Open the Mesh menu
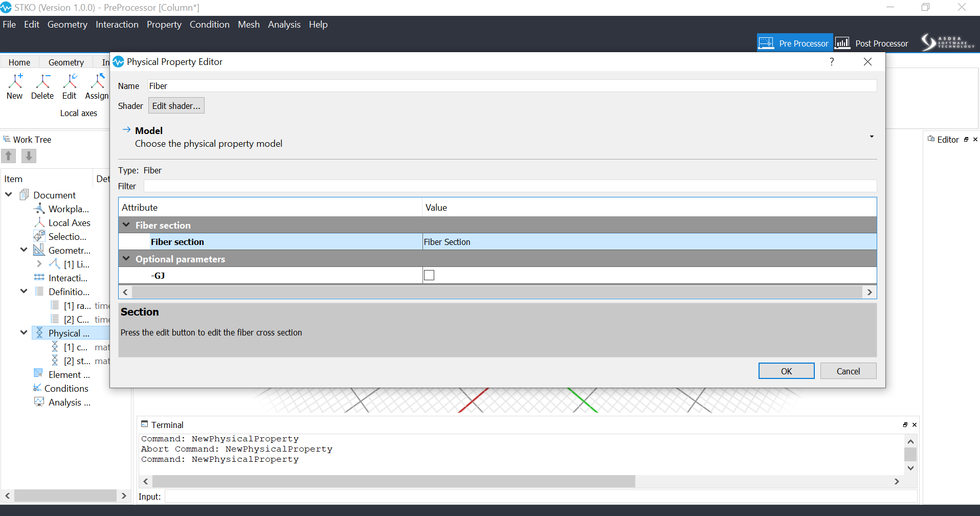Image resolution: width=980 pixels, height=516 pixels. (249, 25)
